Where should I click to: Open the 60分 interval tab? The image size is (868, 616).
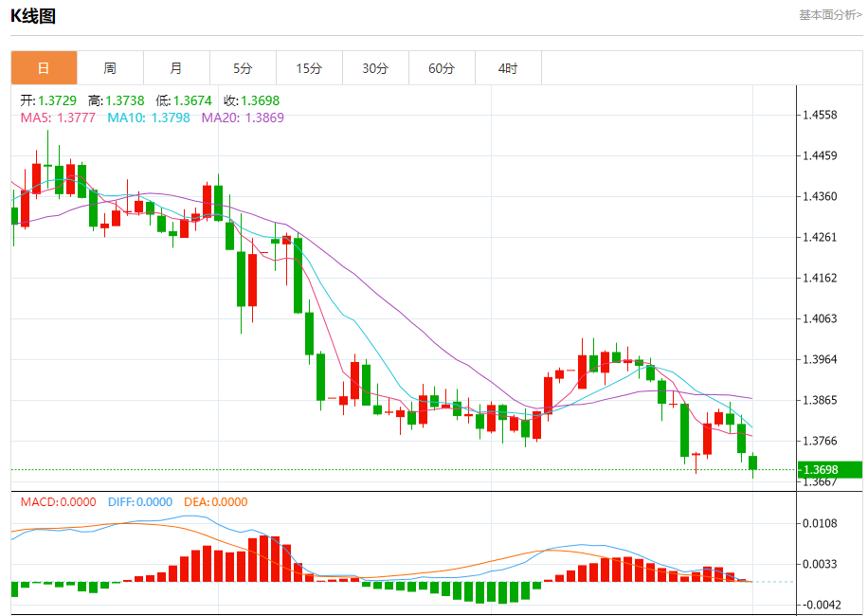click(x=443, y=68)
